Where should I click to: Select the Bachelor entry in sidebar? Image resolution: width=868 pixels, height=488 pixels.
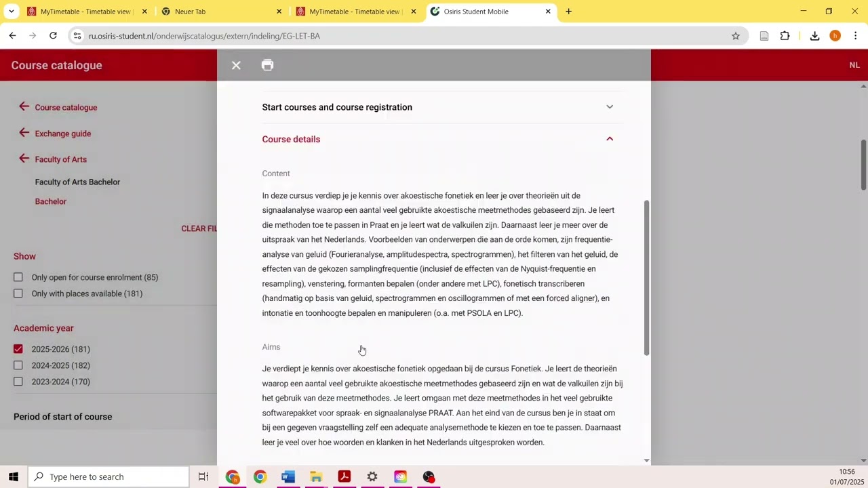(x=51, y=201)
